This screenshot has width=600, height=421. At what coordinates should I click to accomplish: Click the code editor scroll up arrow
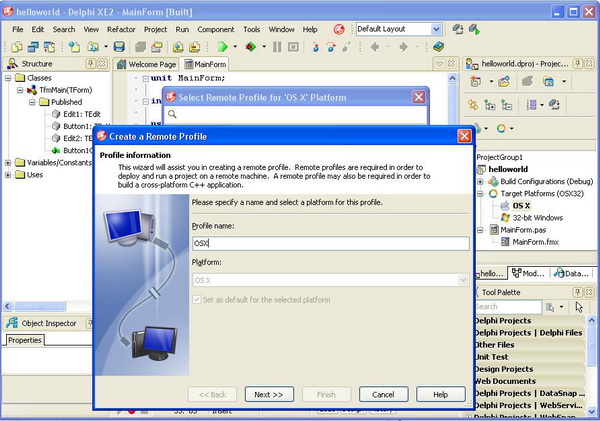(x=452, y=78)
